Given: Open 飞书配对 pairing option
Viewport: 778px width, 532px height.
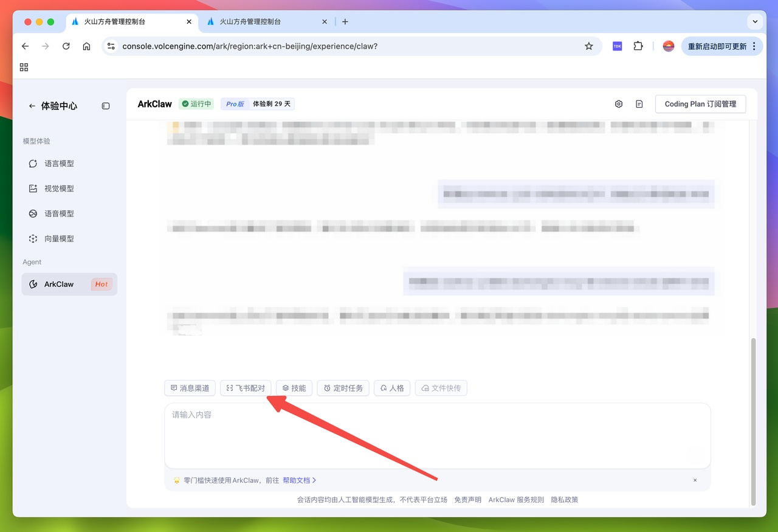Looking at the screenshot, I should pyautogui.click(x=246, y=388).
